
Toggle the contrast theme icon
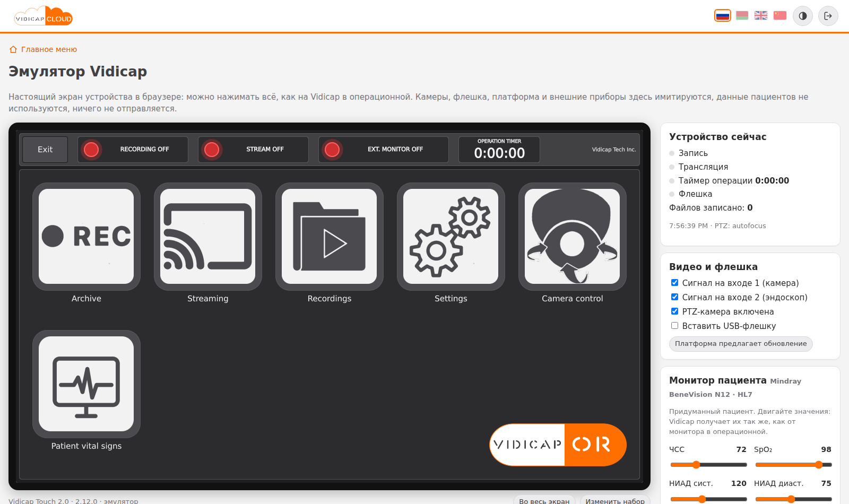pos(803,16)
